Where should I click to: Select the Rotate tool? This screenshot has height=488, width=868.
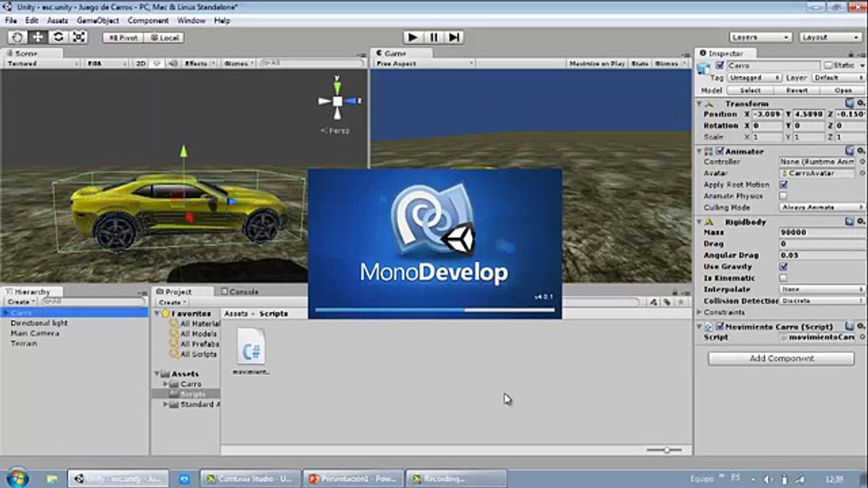(58, 37)
